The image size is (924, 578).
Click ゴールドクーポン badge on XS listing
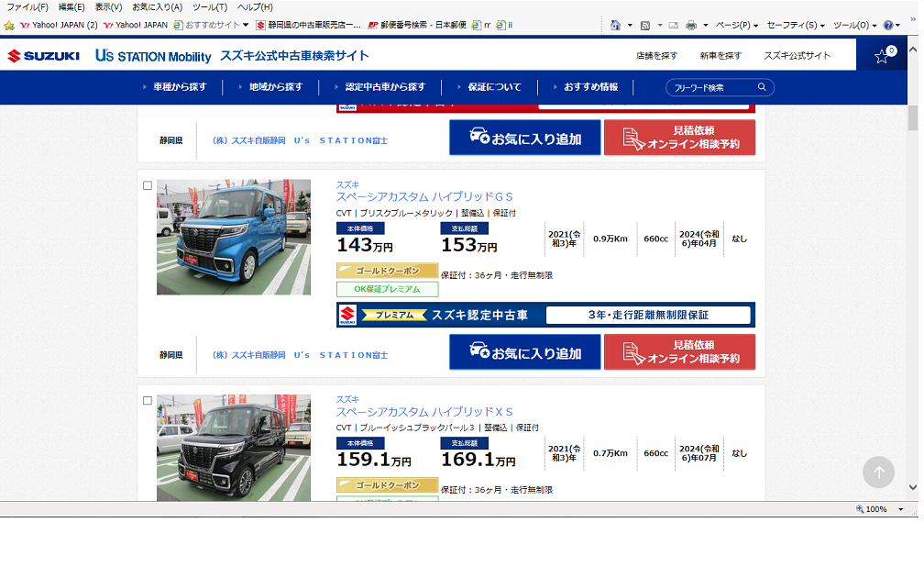click(387, 484)
